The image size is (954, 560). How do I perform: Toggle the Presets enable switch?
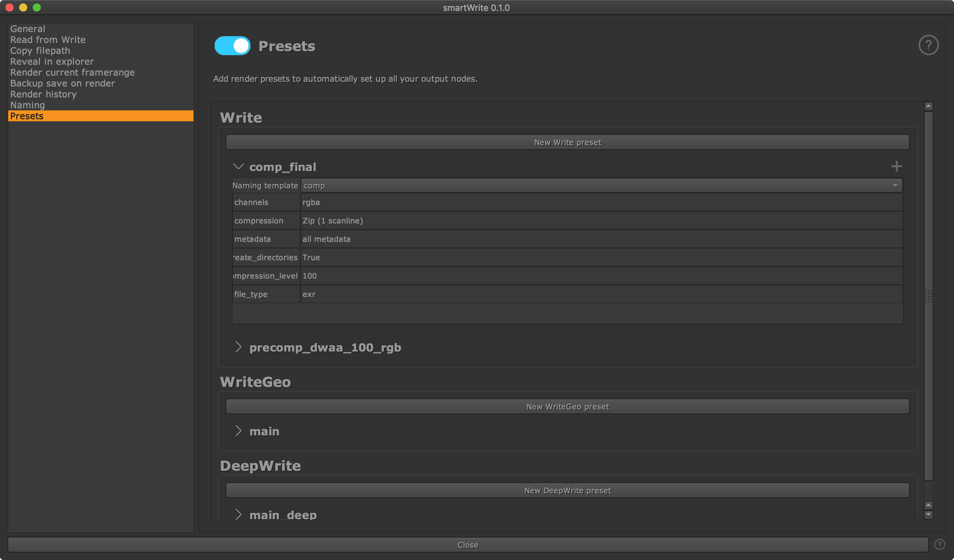(232, 46)
